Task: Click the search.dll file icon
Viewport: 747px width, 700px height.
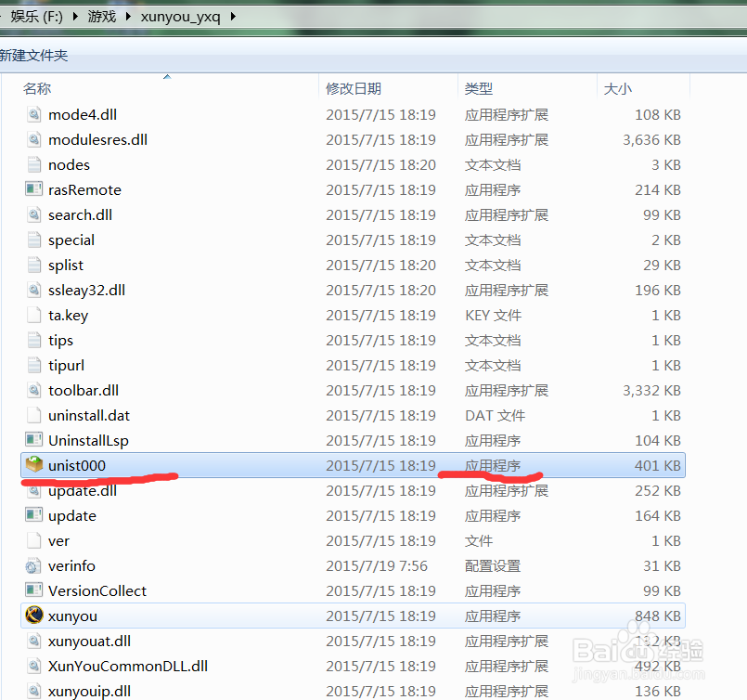Action: point(33,214)
